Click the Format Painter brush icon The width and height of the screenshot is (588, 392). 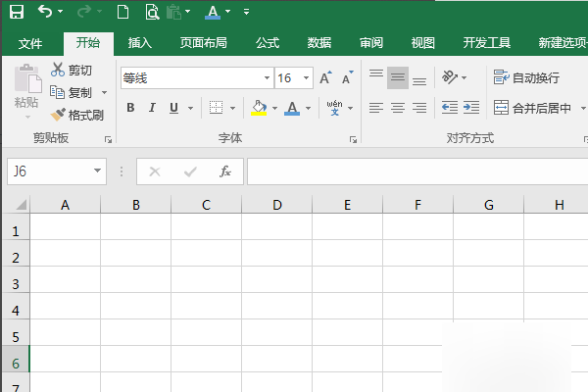(x=58, y=115)
